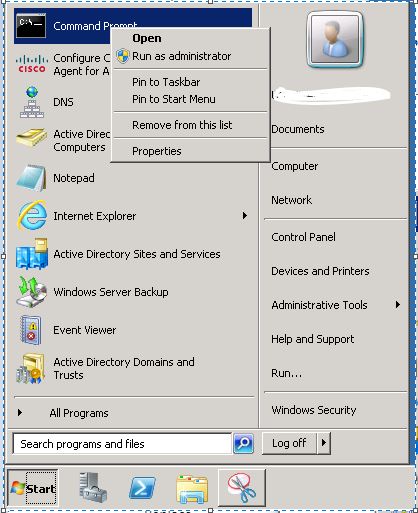Click Active Directory Sites and Services text

(137, 254)
